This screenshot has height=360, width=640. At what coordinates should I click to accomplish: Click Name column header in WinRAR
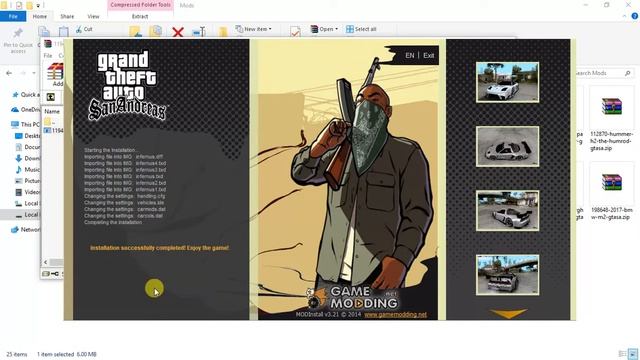[x=52, y=111]
